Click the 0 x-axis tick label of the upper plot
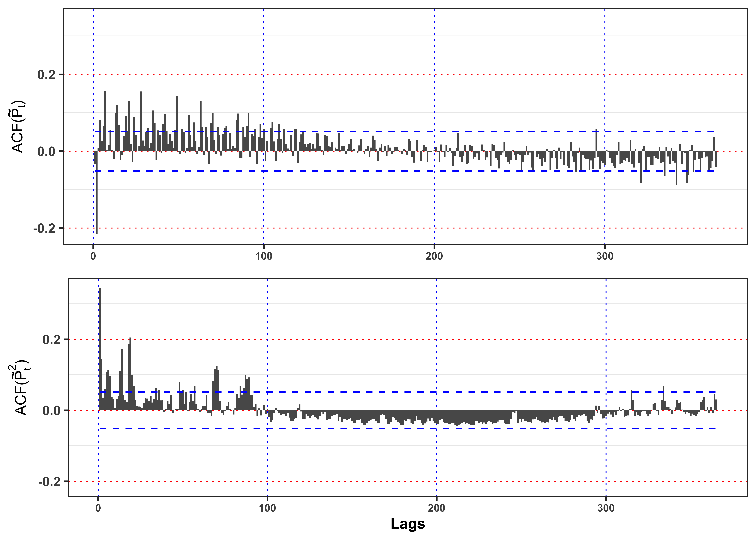Viewport: 756px width, 540px height. click(x=93, y=256)
